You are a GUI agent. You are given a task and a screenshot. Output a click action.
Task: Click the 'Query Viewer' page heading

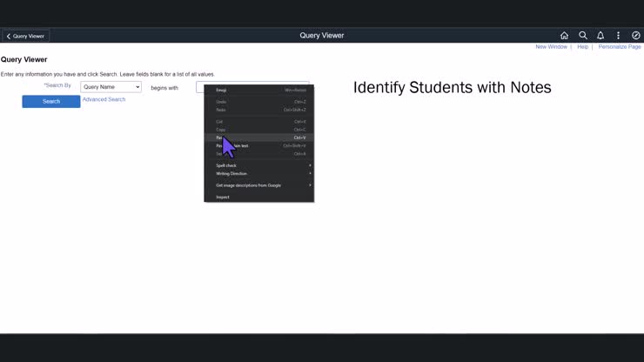tap(23, 59)
